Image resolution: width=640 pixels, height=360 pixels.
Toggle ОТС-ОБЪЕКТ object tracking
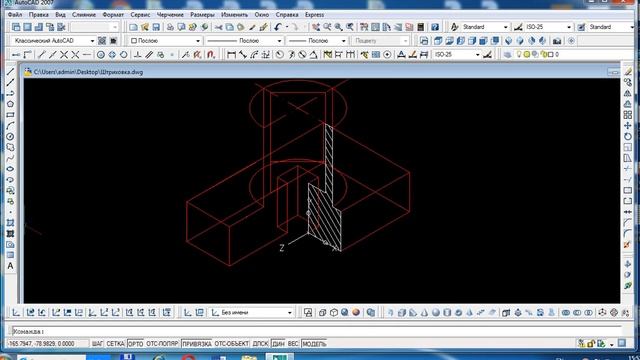(231, 344)
